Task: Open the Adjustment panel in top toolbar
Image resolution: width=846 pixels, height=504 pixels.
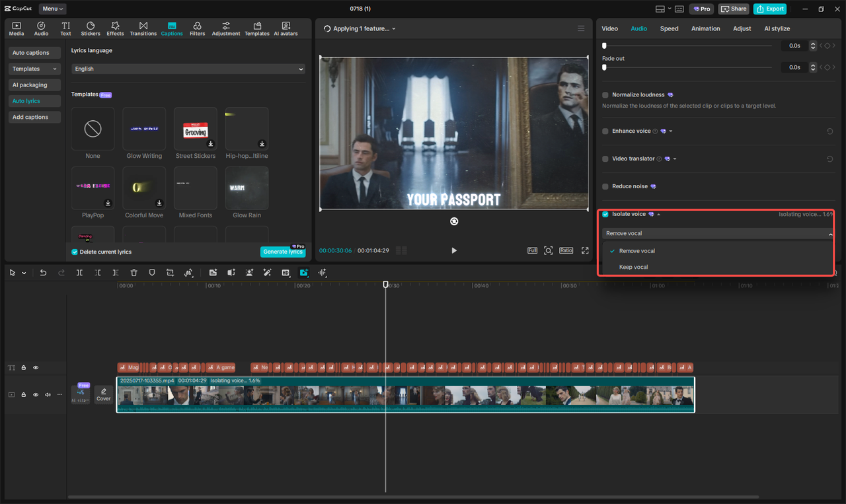Action: tap(226, 28)
